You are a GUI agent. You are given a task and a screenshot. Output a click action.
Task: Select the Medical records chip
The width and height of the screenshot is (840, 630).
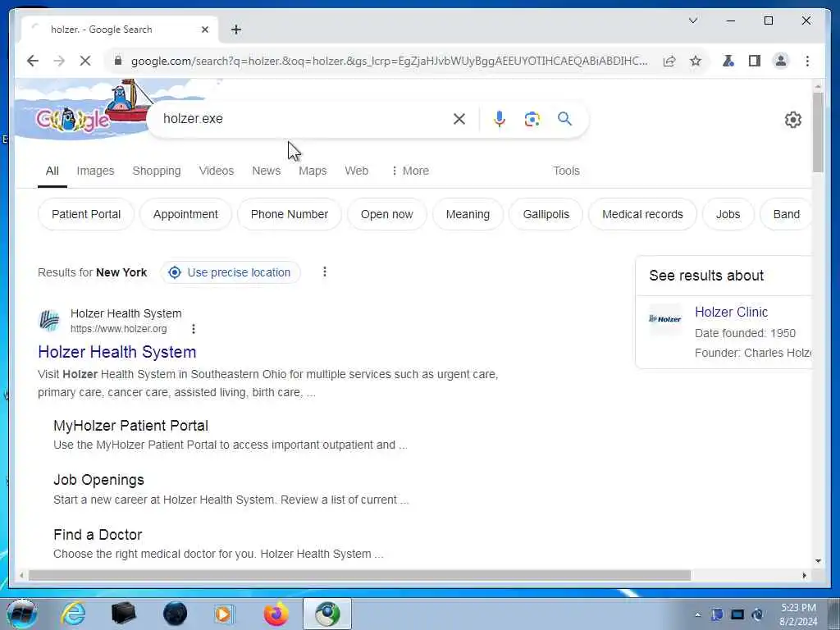642,214
